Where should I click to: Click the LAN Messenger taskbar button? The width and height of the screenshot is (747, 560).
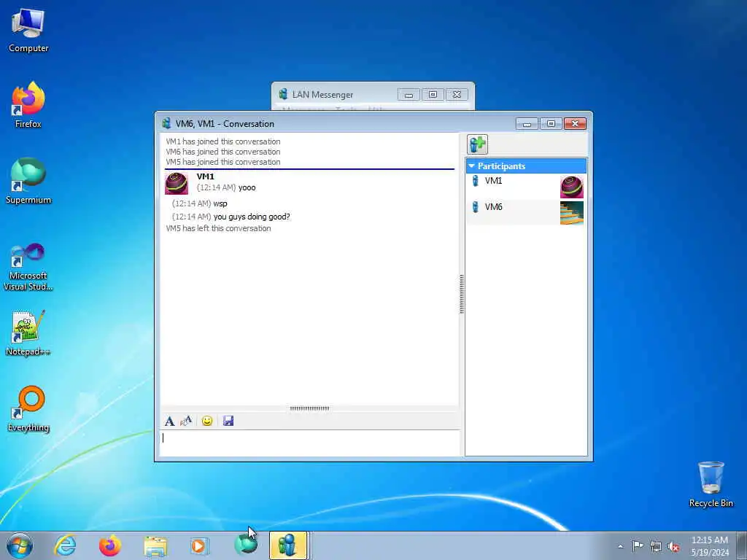coord(288,545)
